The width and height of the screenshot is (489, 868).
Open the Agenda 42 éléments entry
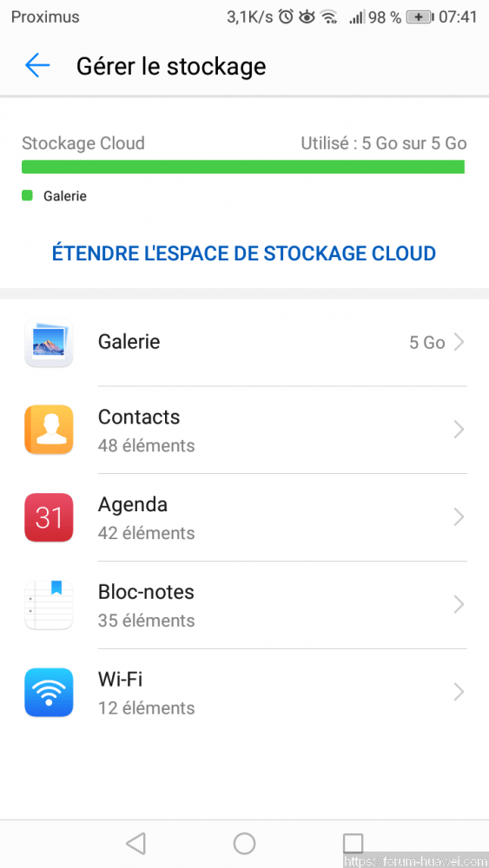244,517
